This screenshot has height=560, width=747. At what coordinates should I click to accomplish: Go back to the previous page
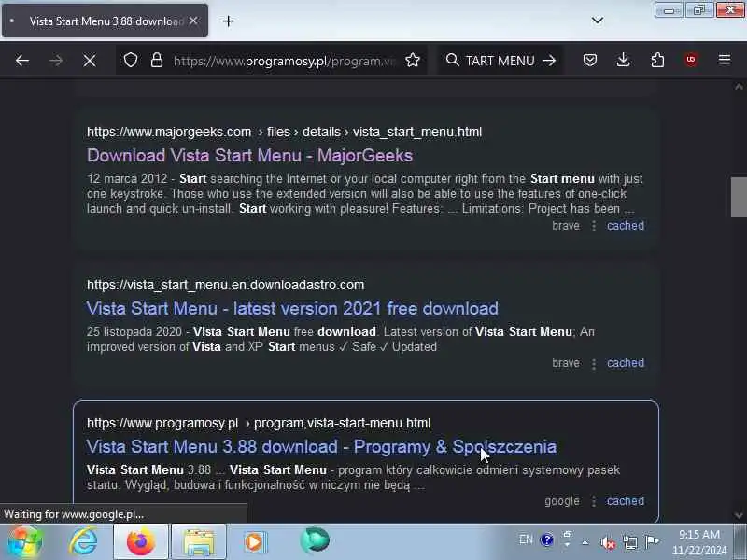click(22, 61)
